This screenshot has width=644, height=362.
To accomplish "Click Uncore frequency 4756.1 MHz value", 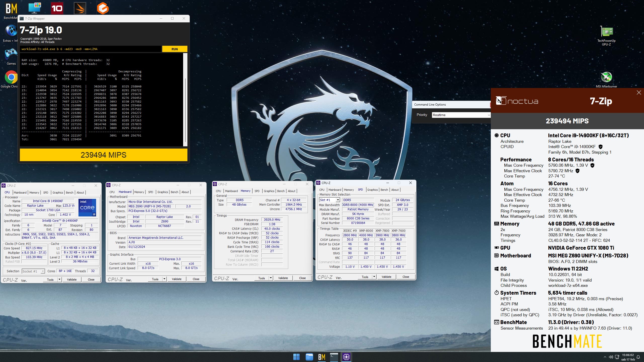I will pyautogui.click(x=294, y=209).
